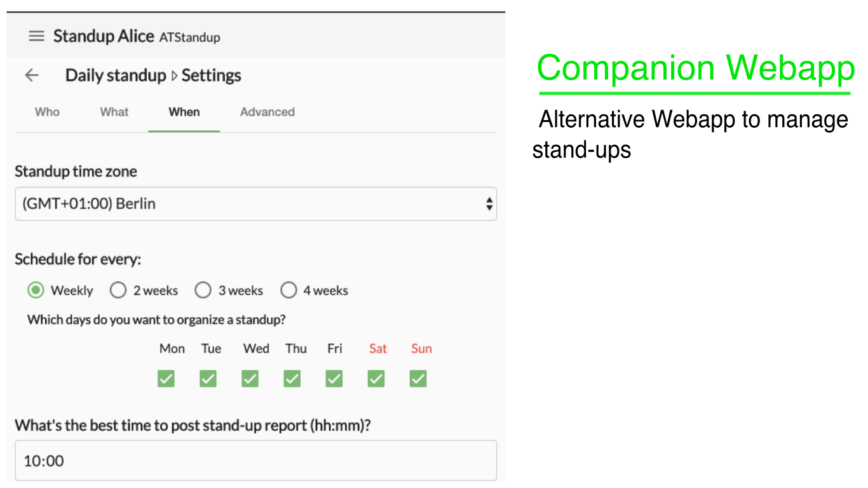Disable standup on Sunday
This screenshot has width=868, height=488.
(x=417, y=379)
